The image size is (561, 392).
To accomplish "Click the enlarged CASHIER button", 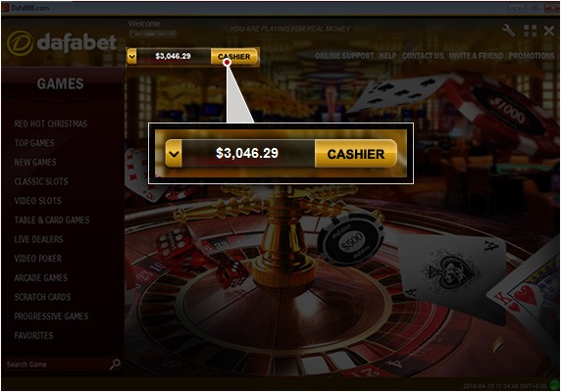I will point(356,154).
